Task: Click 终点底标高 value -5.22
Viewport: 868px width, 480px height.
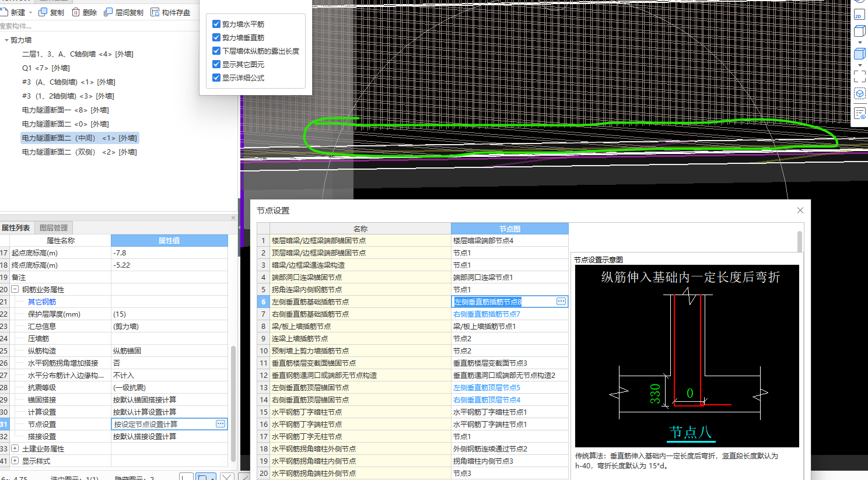Action: [169, 265]
